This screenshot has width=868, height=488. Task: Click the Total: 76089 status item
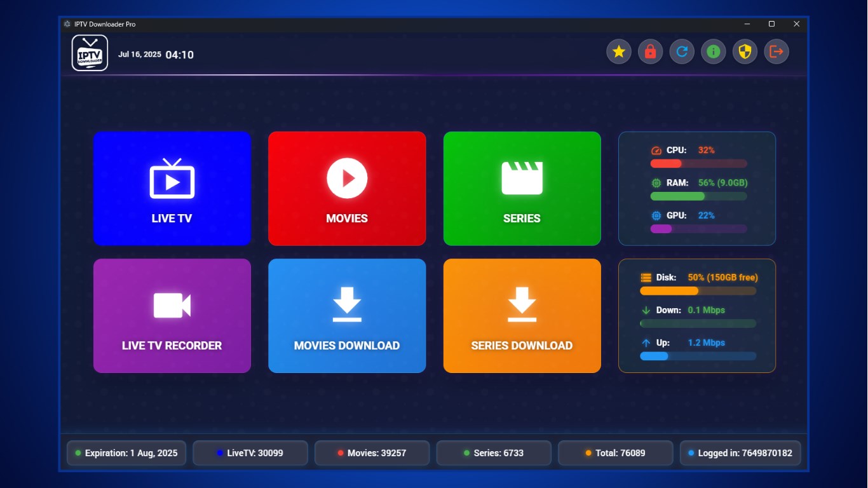pos(615,452)
